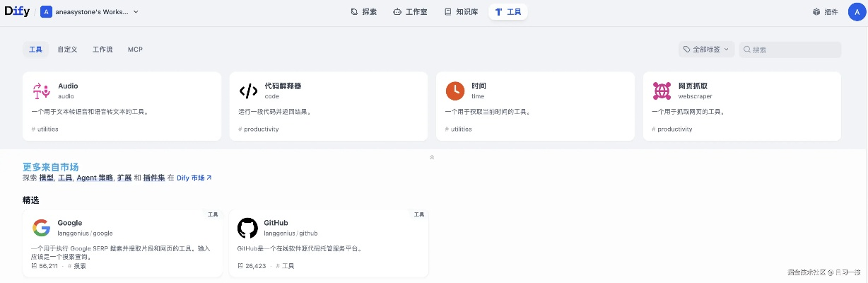
Task: Collapse the marketplace panel with chevron
Action: coord(432,157)
